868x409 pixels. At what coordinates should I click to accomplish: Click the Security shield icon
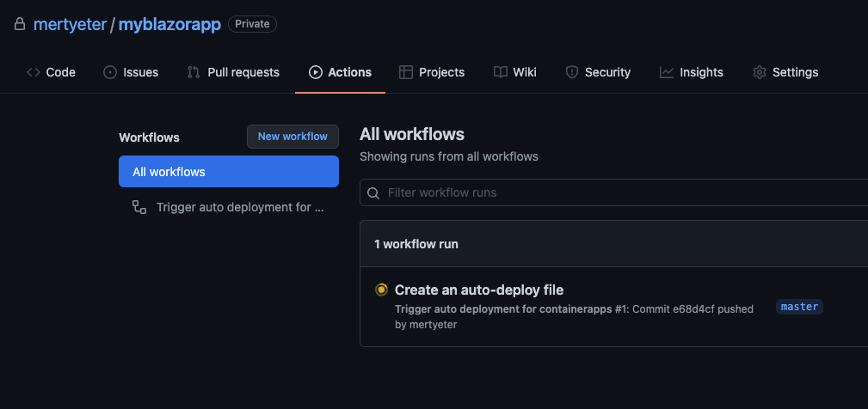coord(572,72)
